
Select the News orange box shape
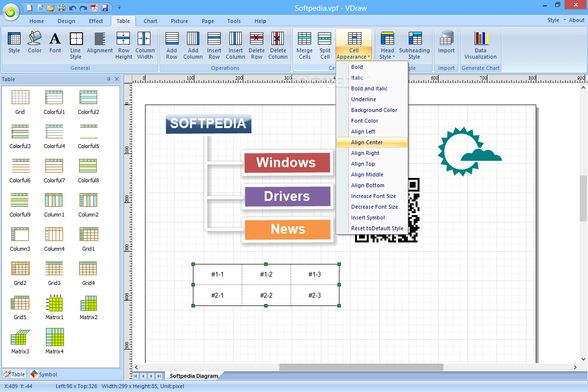click(x=288, y=229)
